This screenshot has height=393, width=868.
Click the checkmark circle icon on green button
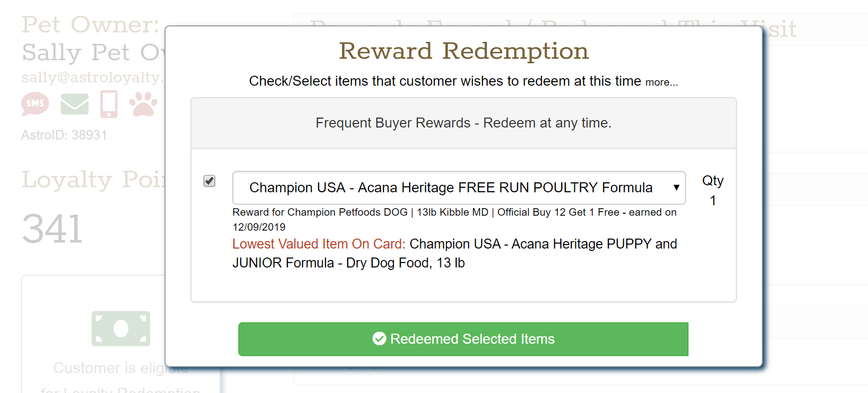coord(379,339)
